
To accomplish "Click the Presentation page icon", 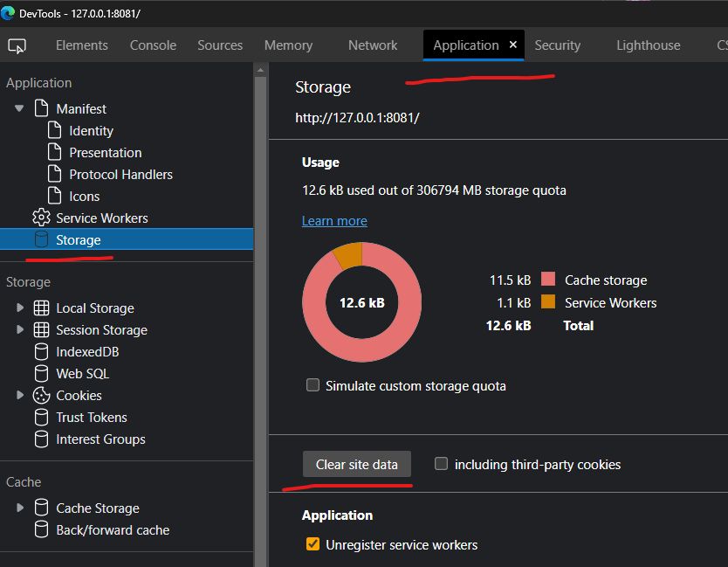I will pyautogui.click(x=54, y=152).
